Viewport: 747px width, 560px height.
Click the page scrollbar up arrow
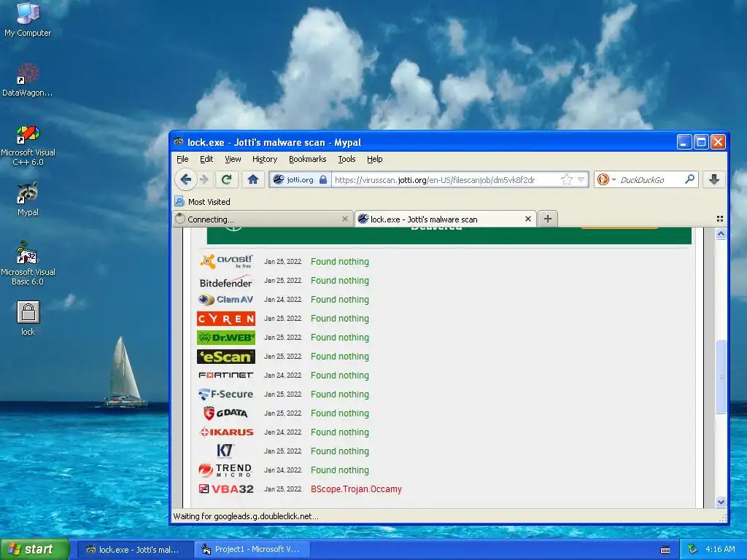[x=721, y=234]
